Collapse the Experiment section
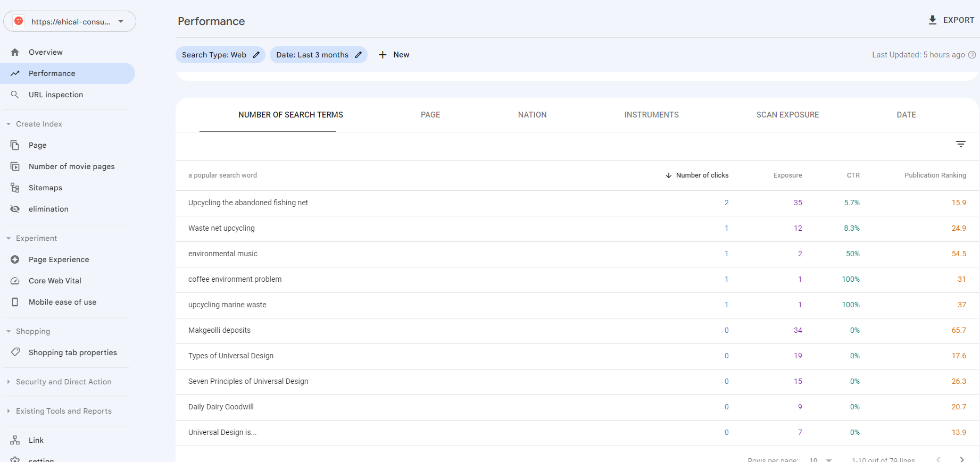Image resolution: width=980 pixels, height=462 pixels. [9, 238]
